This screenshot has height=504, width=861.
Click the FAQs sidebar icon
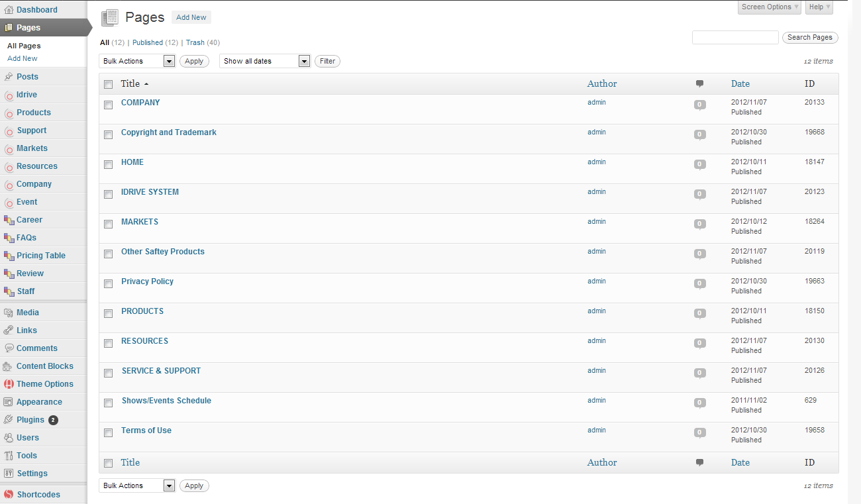coord(9,238)
